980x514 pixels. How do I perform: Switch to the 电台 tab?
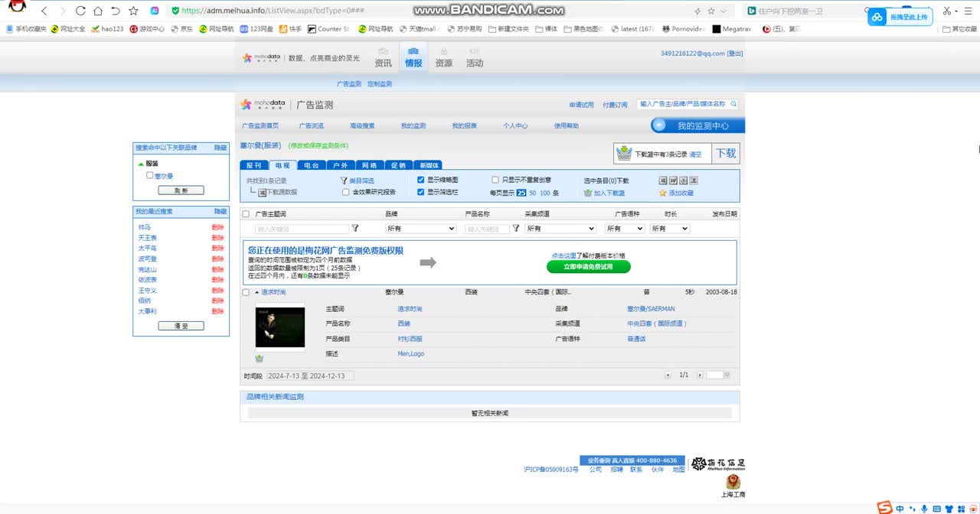tap(311, 165)
